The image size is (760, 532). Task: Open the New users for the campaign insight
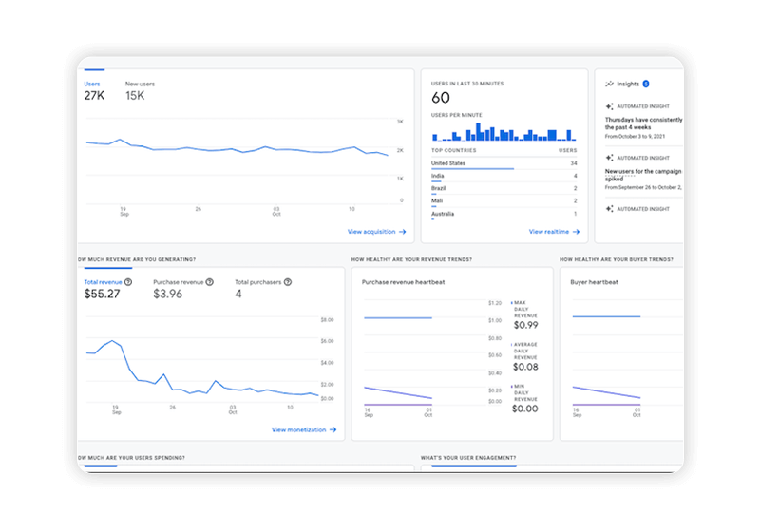643,175
